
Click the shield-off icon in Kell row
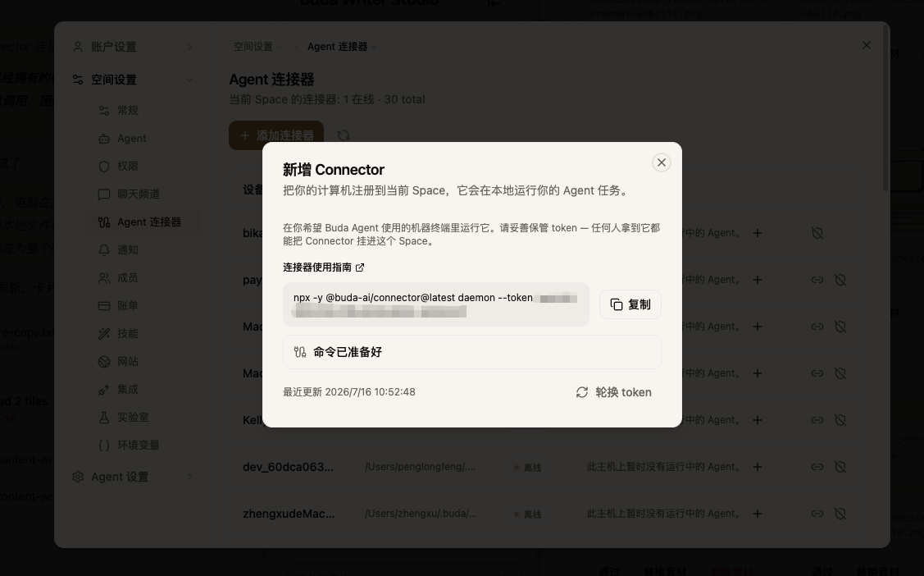[841, 420]
